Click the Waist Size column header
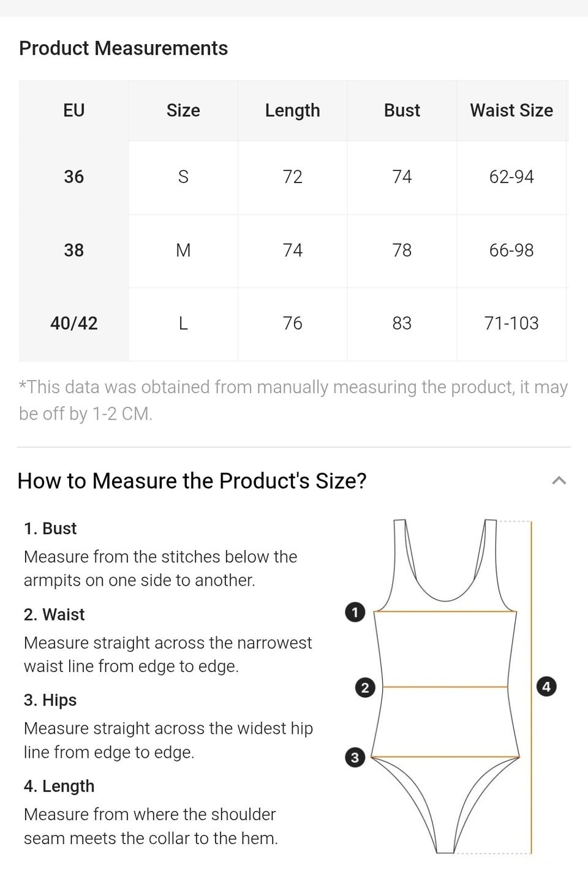 [511, 110]
